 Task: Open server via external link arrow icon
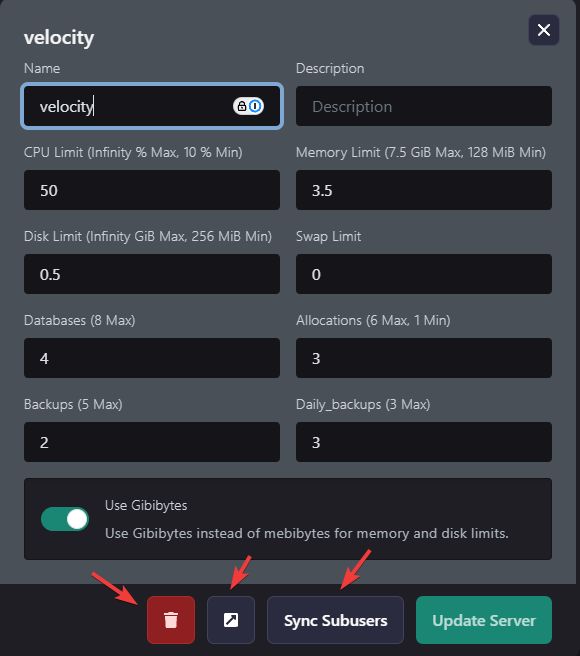[231, 620]
